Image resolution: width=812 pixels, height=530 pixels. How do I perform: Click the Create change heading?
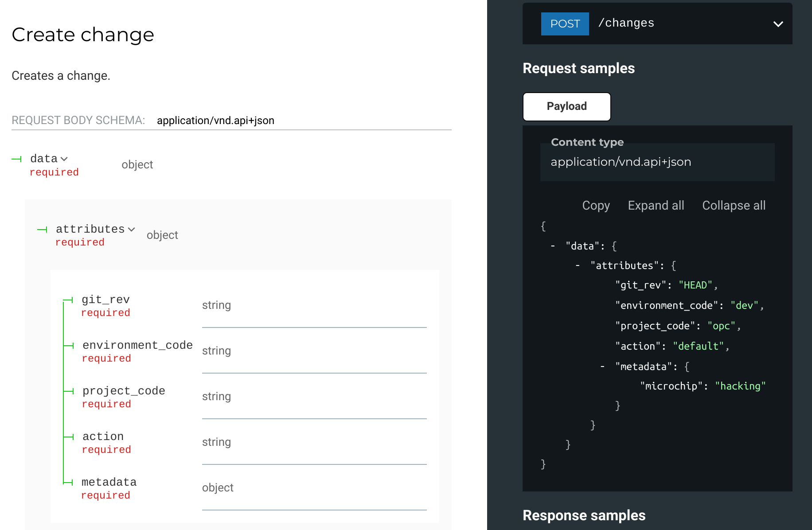(83, 35)
